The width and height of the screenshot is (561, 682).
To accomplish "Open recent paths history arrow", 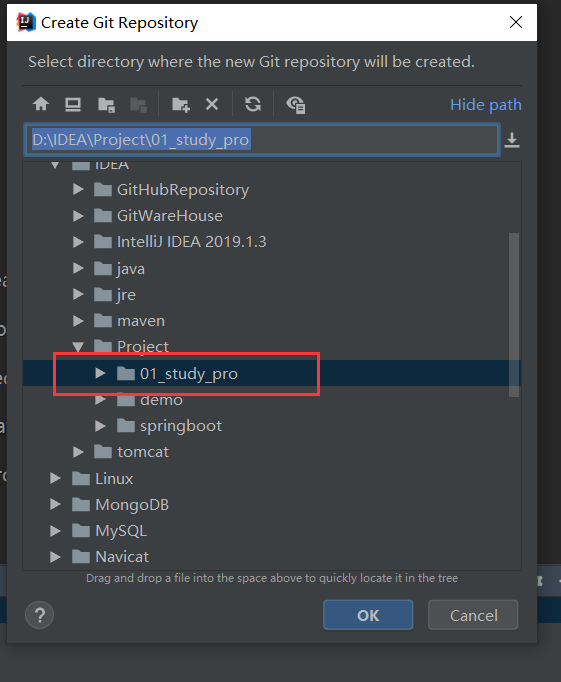I will point(512,140).
